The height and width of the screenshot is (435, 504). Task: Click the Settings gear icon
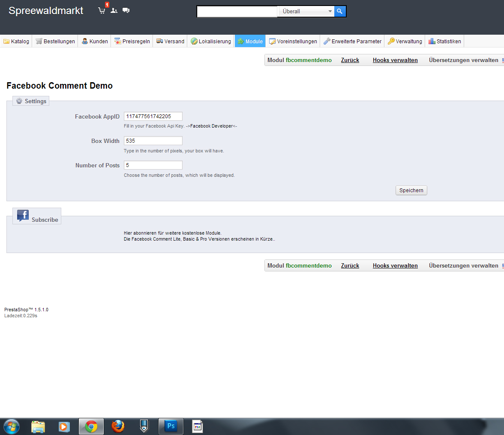(x=19, y=101)
